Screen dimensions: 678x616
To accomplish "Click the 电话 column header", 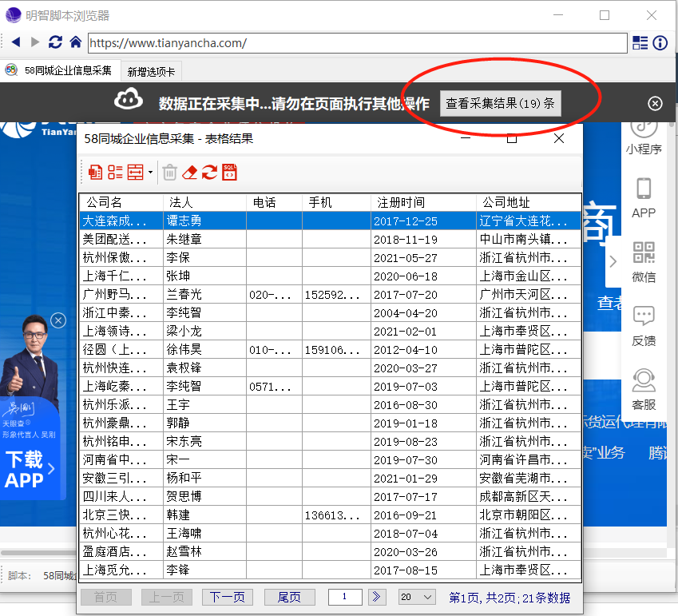I will [274, 202].
